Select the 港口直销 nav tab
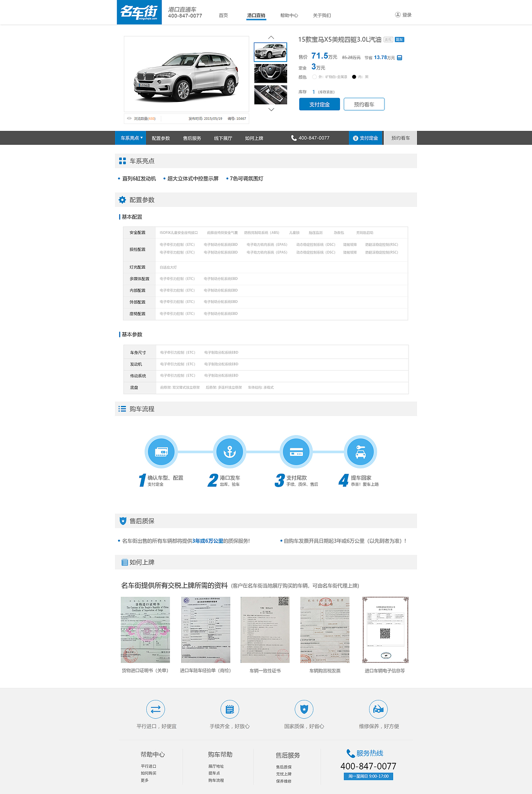The width and height of the screenshot is (532, 794). (x=256, y=15)
